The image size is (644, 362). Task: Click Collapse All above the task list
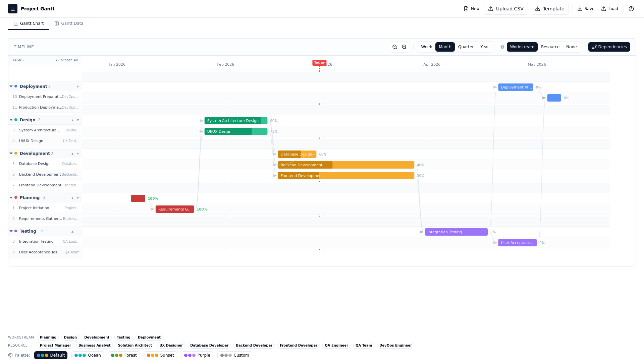click(67, 60)
